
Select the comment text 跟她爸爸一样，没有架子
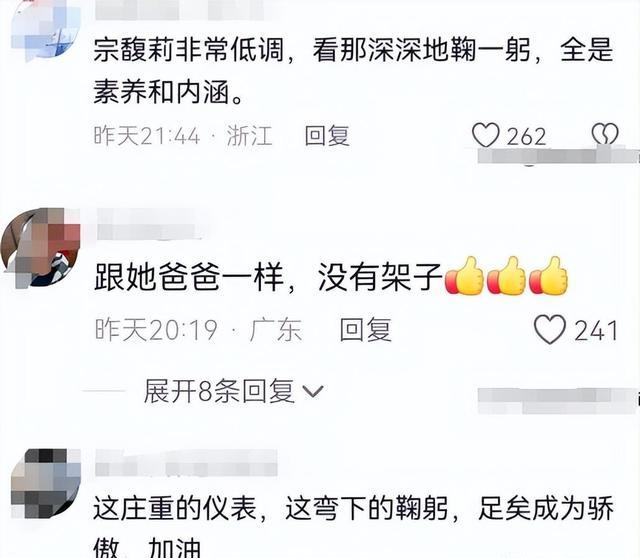point(268,277)
